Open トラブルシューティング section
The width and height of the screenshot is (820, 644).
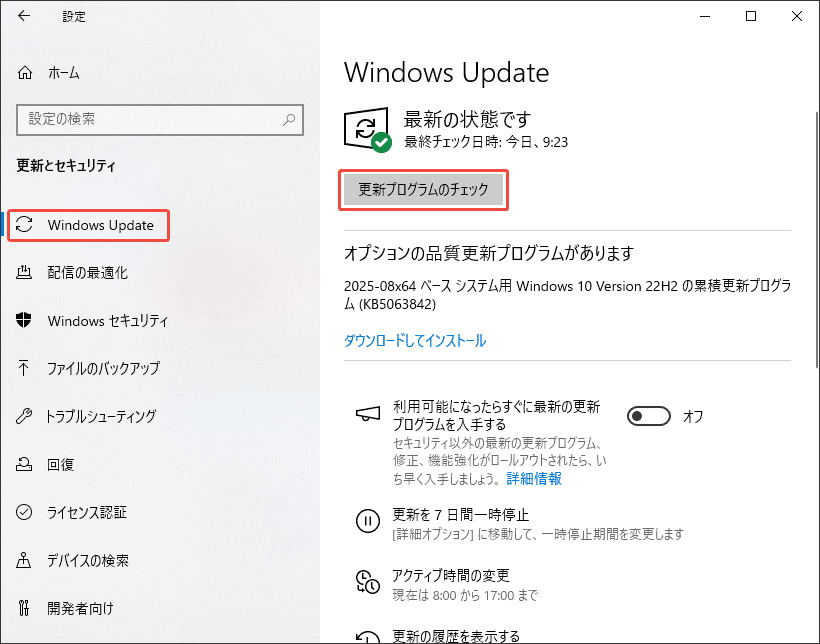coord(100,416)
